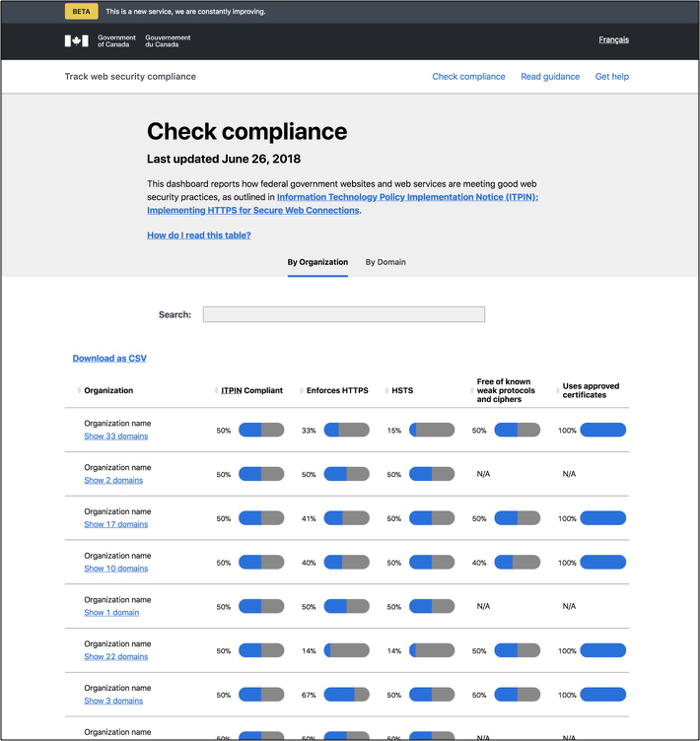700x741 pixels.
Task: Click sort icon beside Enforces HTTPS
Action: point(301,391)
